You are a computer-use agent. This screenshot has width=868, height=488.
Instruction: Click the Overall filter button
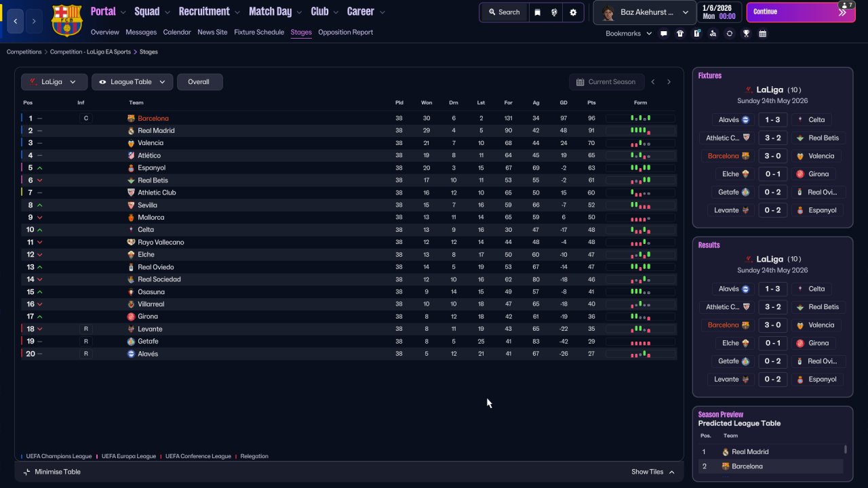(199, 82)
